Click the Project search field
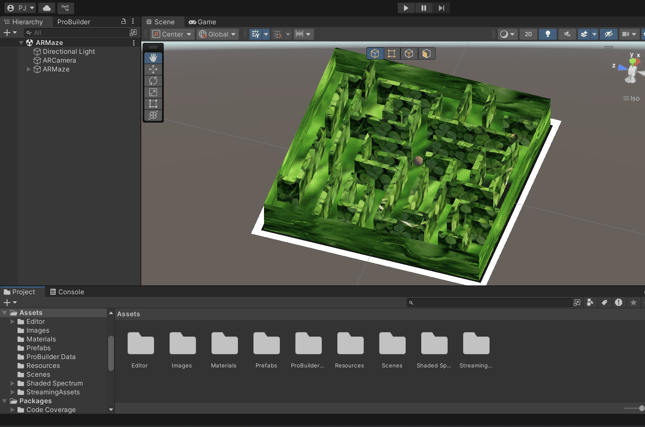The width and height of the screenshot is (645, 427). tap(488, 302)
